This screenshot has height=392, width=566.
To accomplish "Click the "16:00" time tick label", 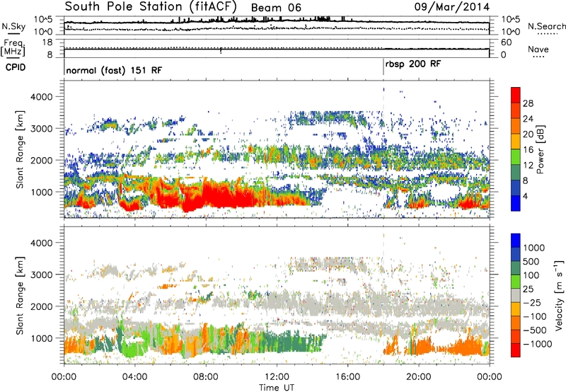I will point(347,377).
